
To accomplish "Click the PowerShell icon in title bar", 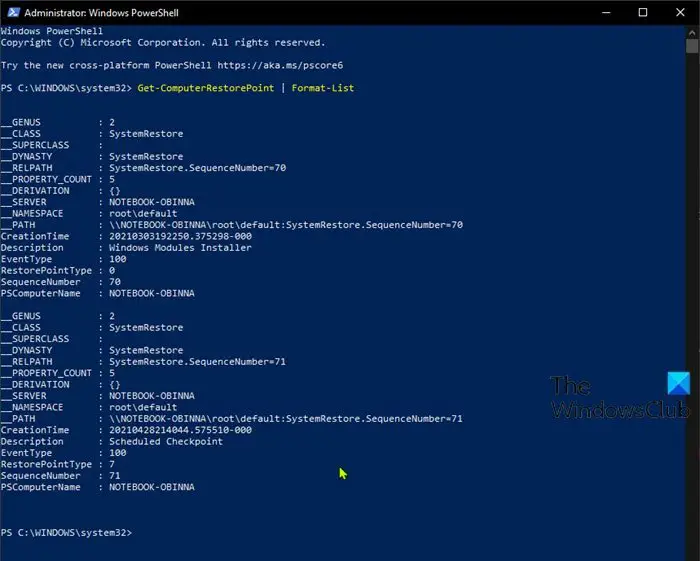I will tap(13, 12).
